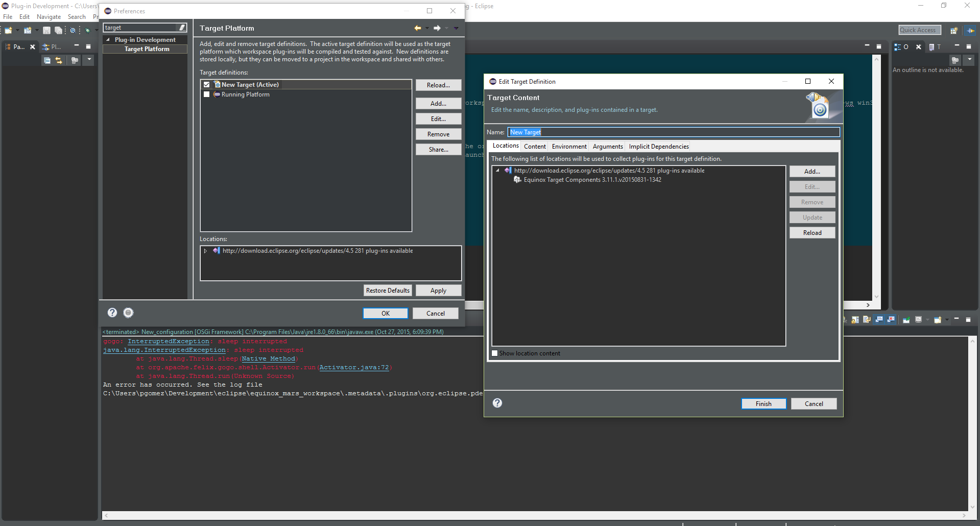Screen dimensions: 980x526
Task: Click the back arrow in Target Platform header
Action: click(x=418, y=28)
